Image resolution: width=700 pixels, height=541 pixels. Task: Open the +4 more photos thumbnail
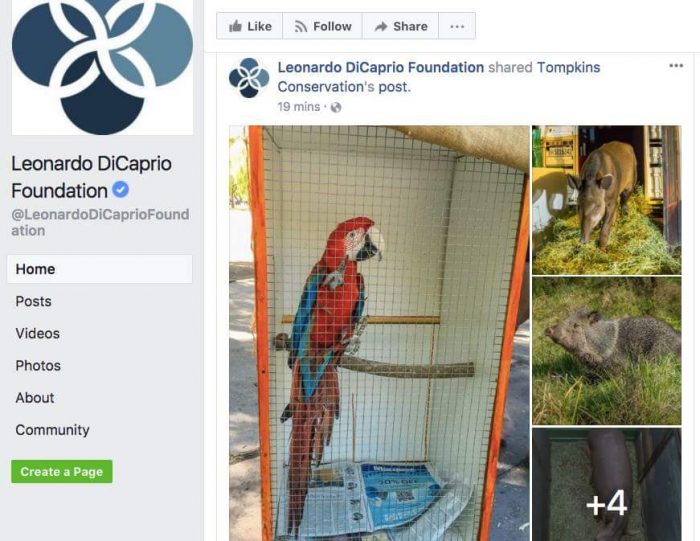(607, 484)
